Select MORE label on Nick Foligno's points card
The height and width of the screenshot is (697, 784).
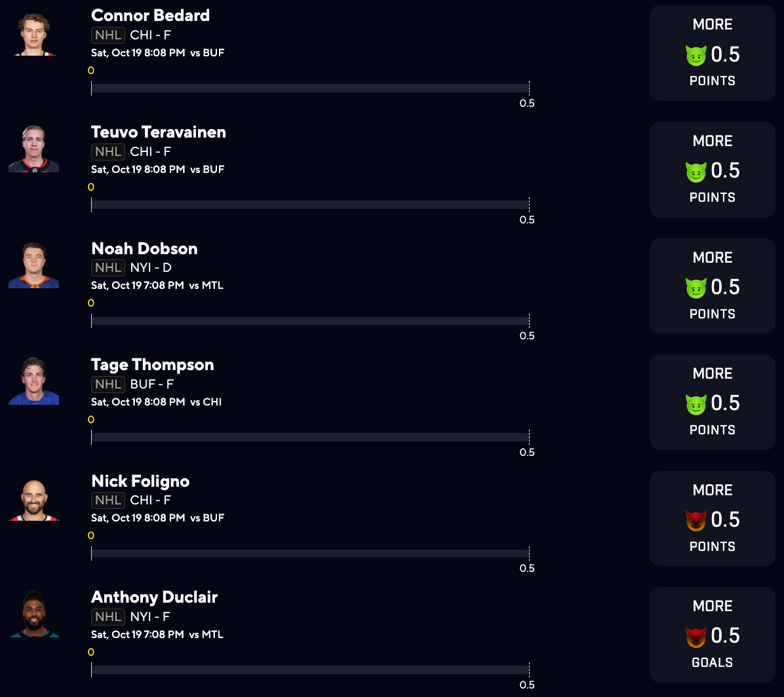(713, 490)
